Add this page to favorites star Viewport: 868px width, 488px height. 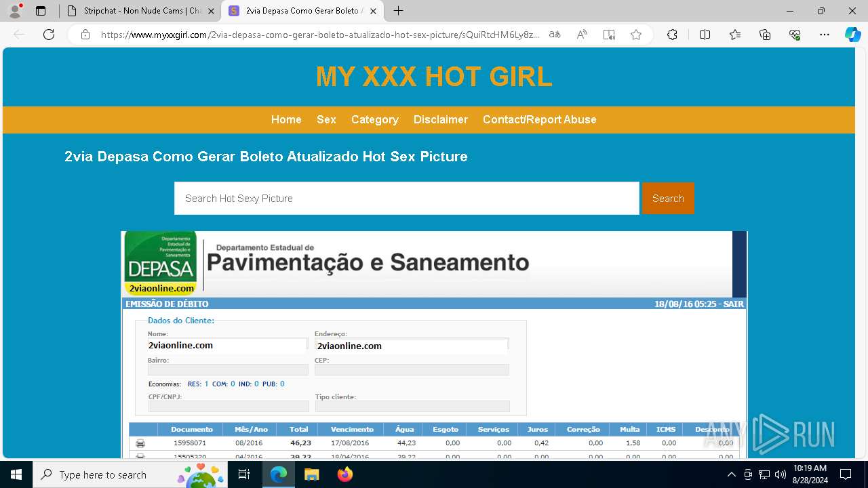(x=636, y=35)
